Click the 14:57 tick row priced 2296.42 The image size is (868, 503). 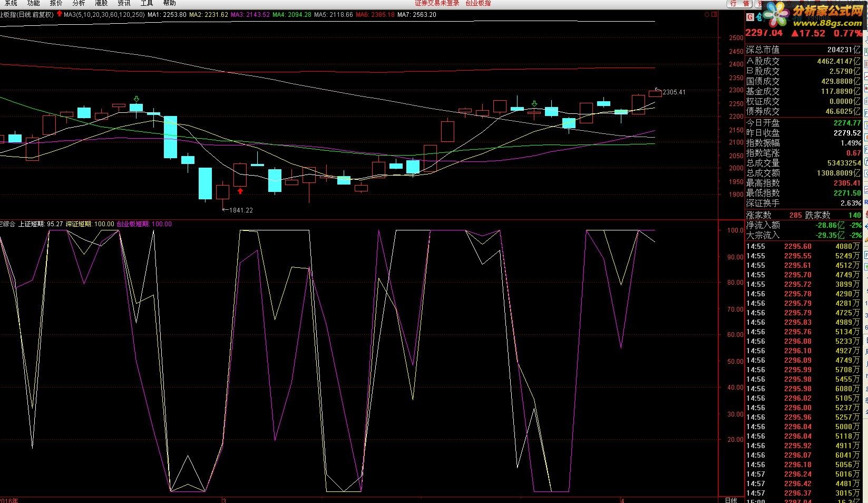click(803, 483)
